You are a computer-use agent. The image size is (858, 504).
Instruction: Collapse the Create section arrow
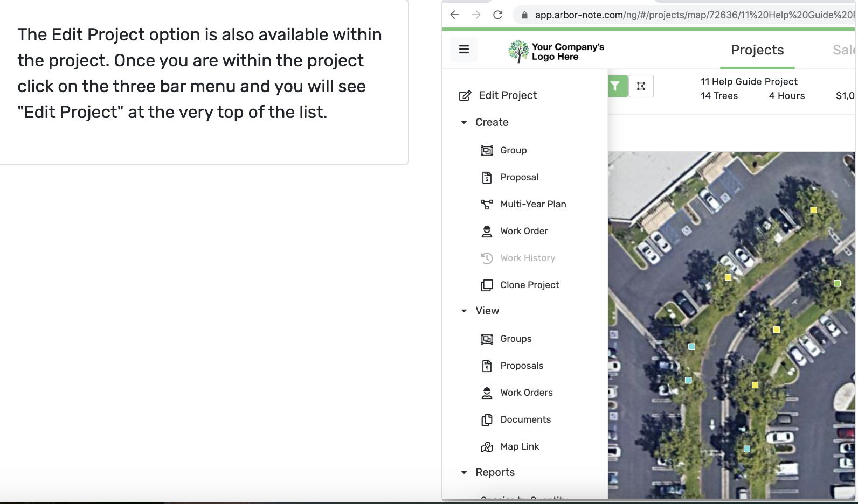(x=464, y=123)
